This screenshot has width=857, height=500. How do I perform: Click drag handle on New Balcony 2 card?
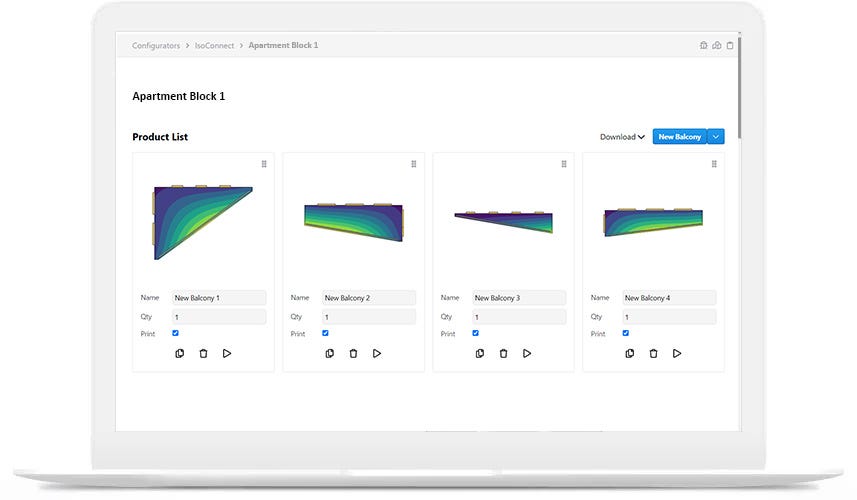click(414, 164)
